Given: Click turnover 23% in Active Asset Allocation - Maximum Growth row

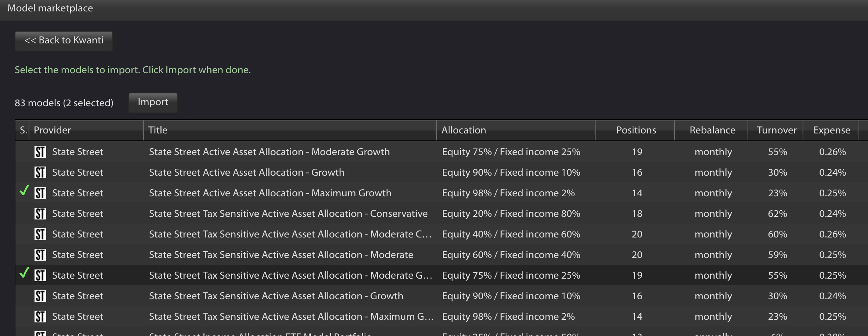Looking at the screenshot, I should (x=778, y=193).
